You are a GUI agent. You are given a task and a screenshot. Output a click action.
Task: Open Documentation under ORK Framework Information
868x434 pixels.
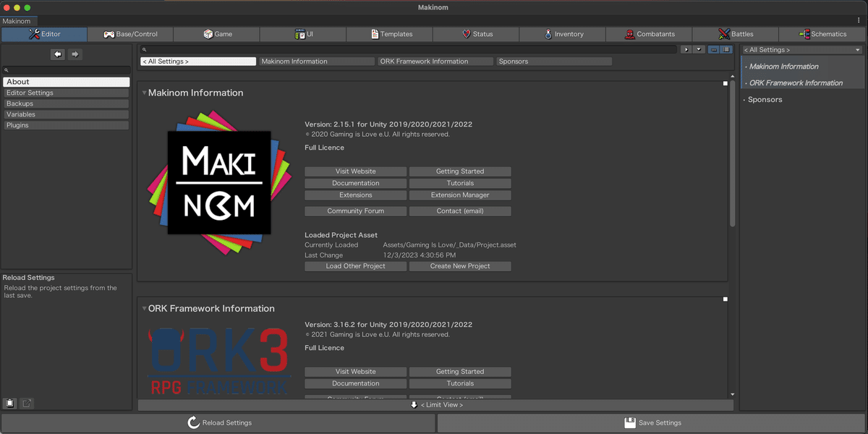coord(356,383)
